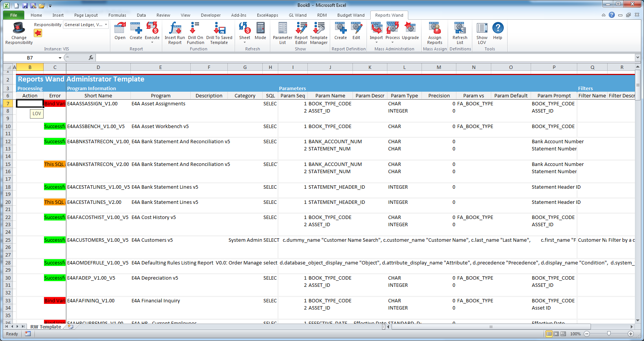Expand the Execute dropdown arrow
The height and width of the screenshot is (341, 644).
pyautogui.click(x=152, y=42)
